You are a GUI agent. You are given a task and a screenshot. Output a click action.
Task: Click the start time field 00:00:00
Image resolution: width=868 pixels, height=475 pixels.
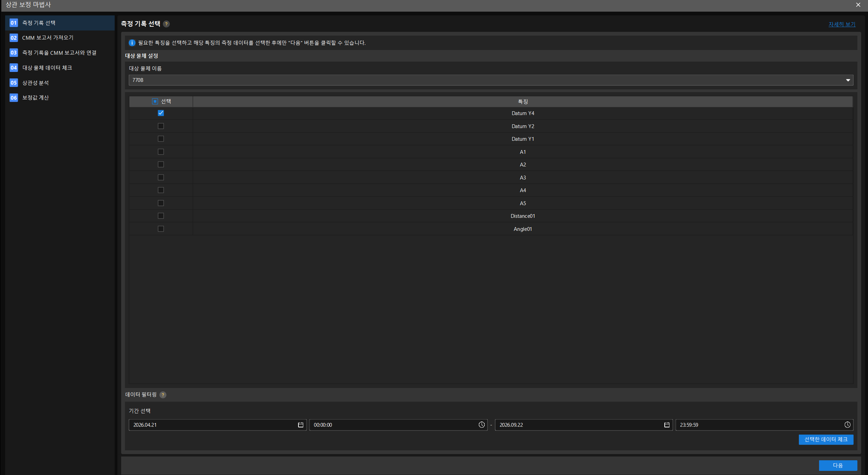coord(398,425)
